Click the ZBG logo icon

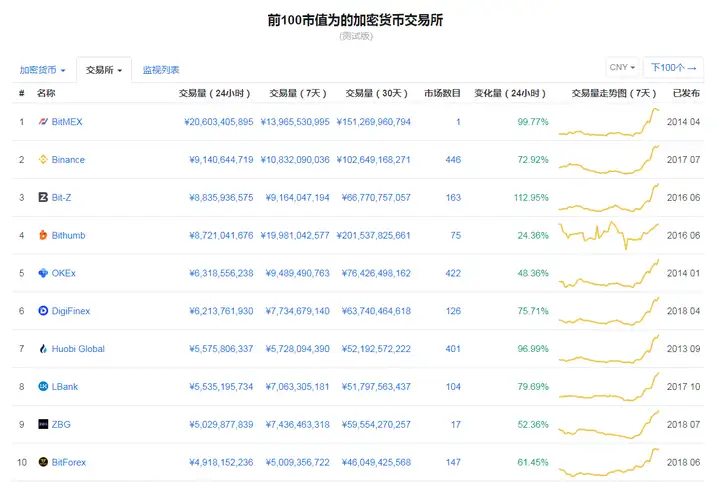(43, 424)
